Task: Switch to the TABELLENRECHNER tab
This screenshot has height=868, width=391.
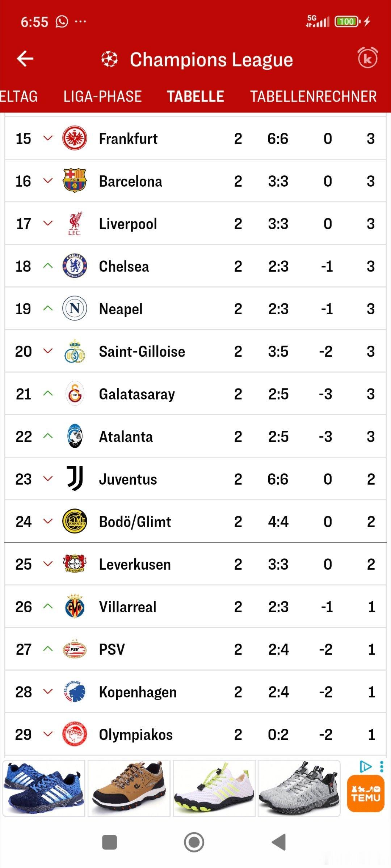Action: pos(313,97)
